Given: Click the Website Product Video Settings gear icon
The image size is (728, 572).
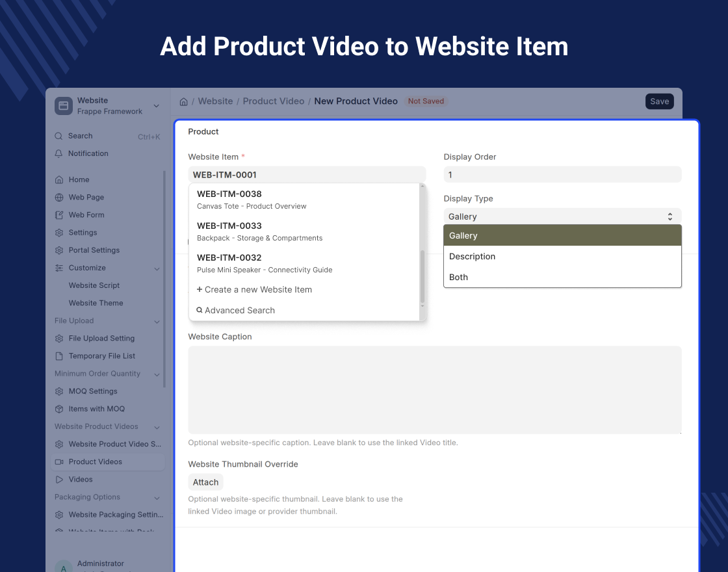Looking at the screenshot, I should [59, 445].
